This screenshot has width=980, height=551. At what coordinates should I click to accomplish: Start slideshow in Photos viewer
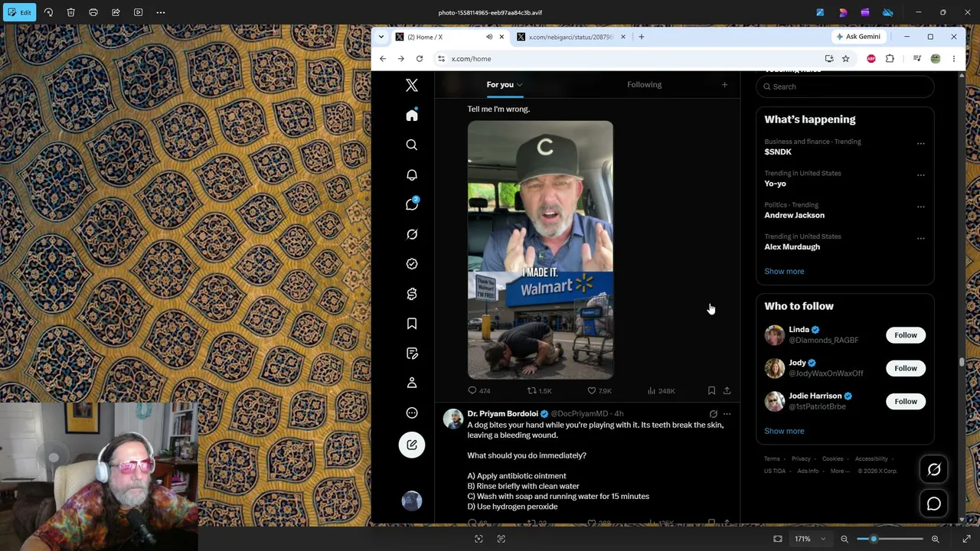tap(138, 12)
